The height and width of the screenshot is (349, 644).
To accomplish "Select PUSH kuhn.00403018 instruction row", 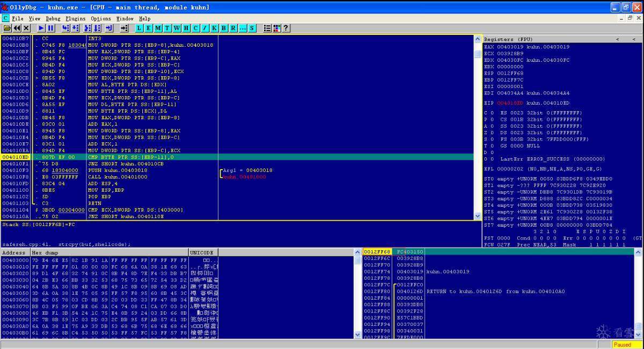I will tap(237, 170).
